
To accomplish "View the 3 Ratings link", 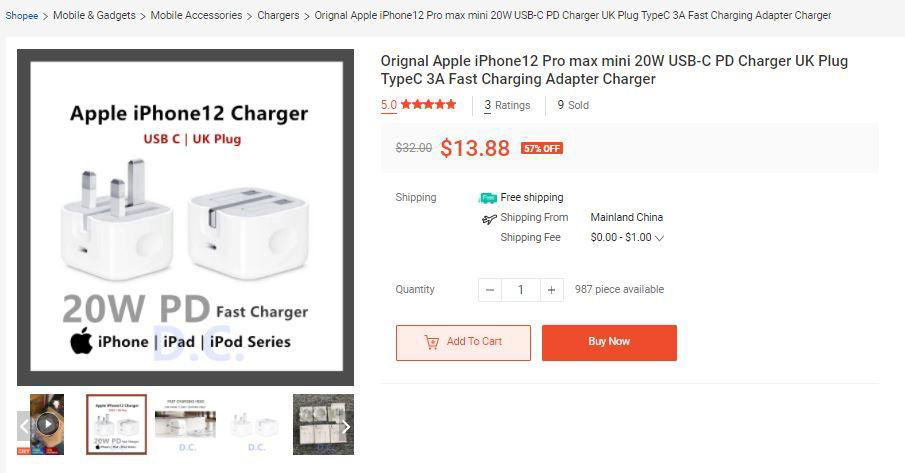I will [x=507, y=105].
